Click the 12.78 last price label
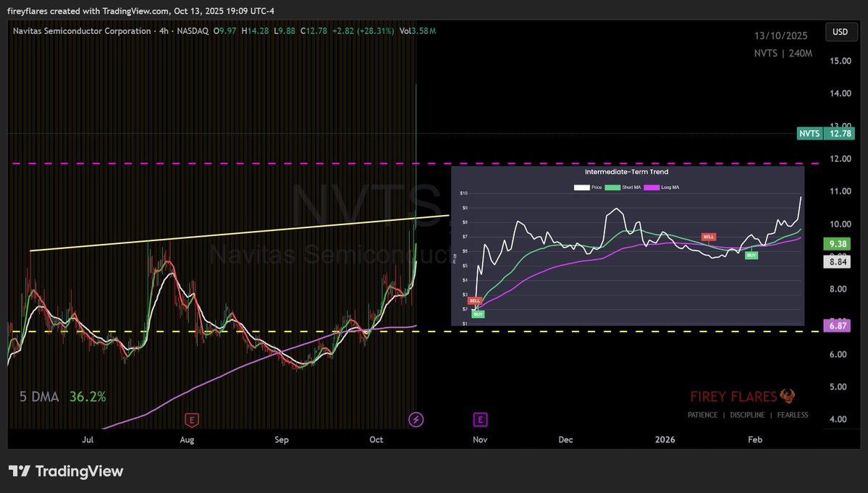The image size is (868, 493). [x=840, y=133]
